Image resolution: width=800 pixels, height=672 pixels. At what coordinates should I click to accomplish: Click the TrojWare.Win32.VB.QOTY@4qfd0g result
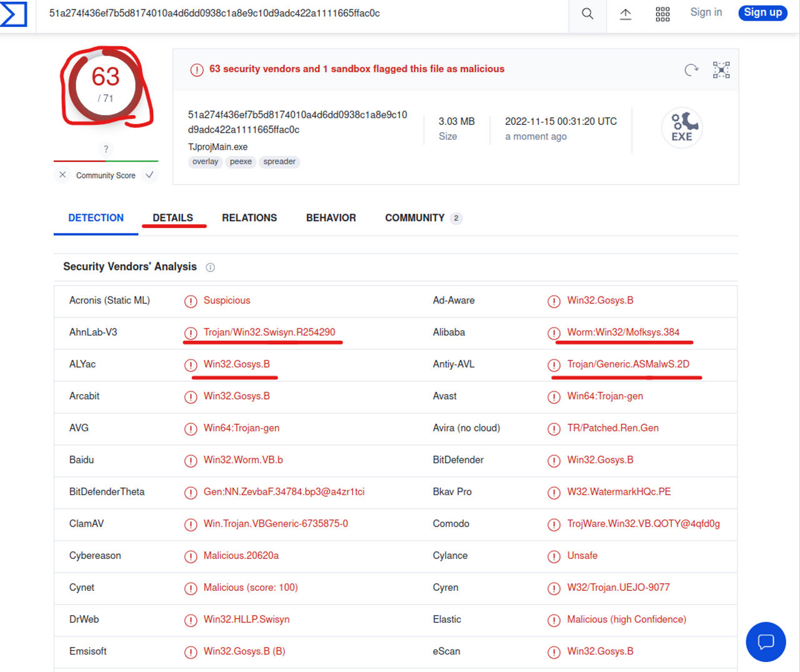pyautogui.click(x=644, y=523)
